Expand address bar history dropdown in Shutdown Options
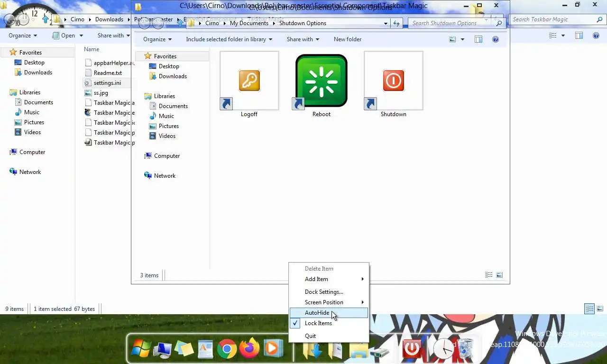The image size is (607, 364). 386,23
